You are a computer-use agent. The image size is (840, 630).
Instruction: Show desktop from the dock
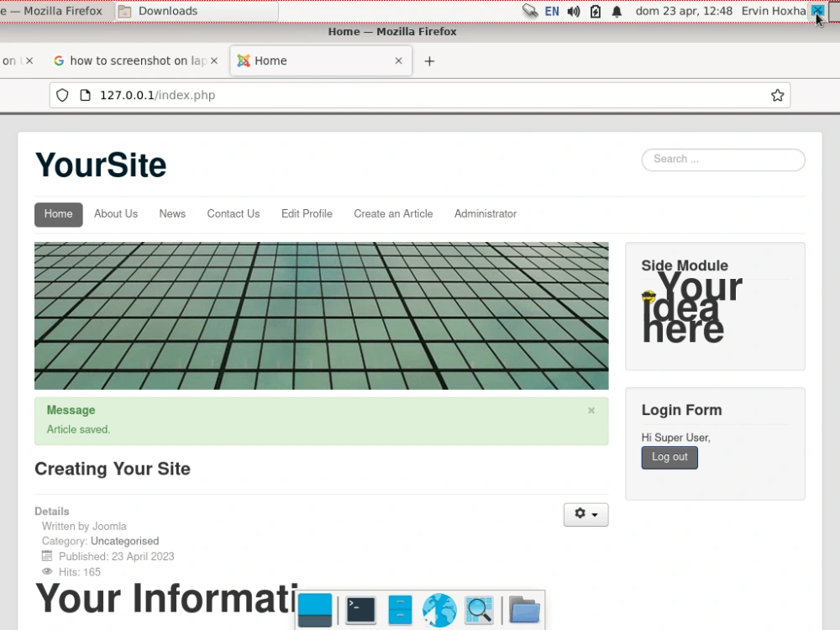coord(315,610)
